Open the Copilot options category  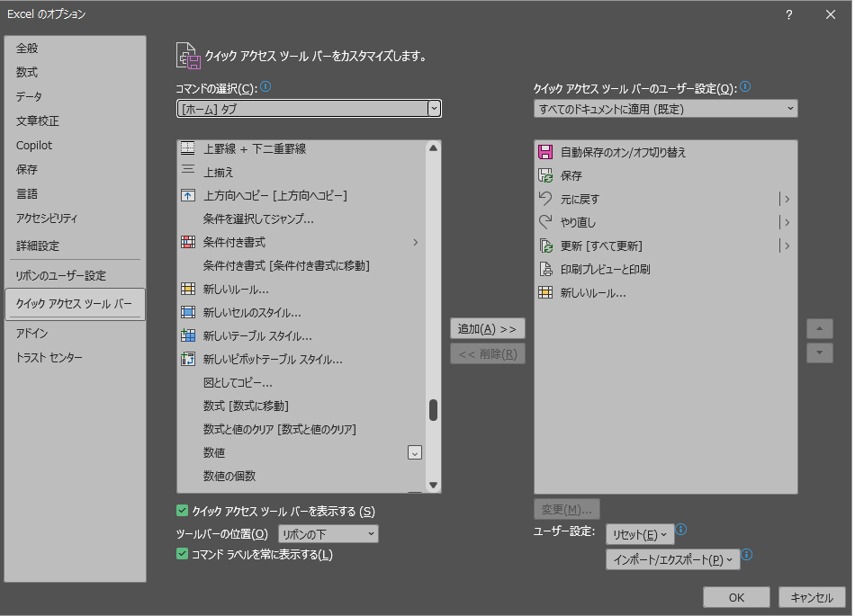pyautogui.click(x=75, y=145)
